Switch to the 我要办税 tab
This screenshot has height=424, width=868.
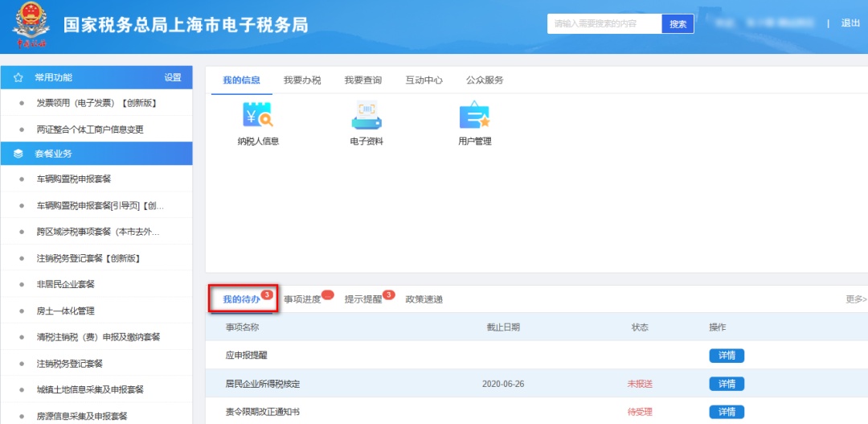[302, 80]
